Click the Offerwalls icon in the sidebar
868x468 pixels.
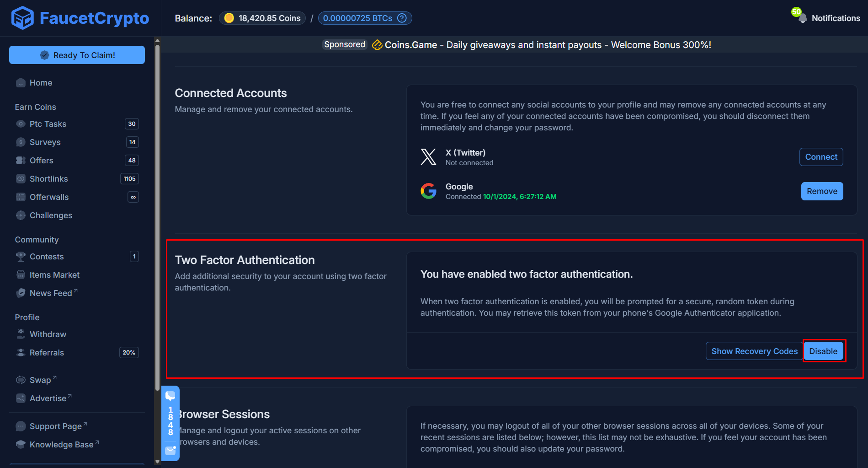click(21, 197)
